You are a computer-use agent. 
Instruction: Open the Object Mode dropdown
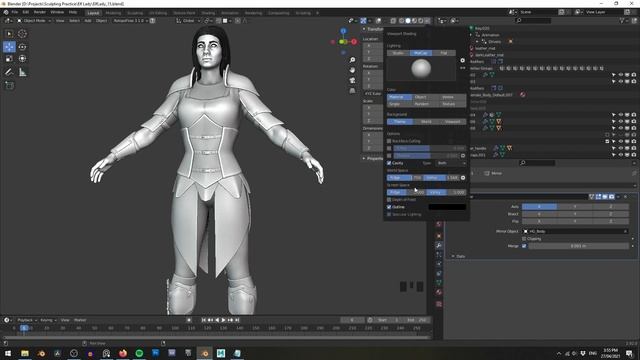tap(33, 20)
